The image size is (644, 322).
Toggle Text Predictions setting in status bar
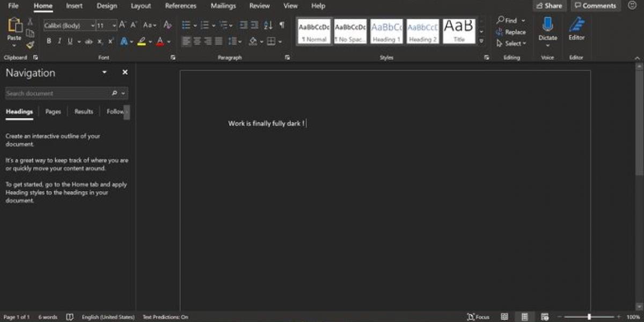click(x=165, y=317)
